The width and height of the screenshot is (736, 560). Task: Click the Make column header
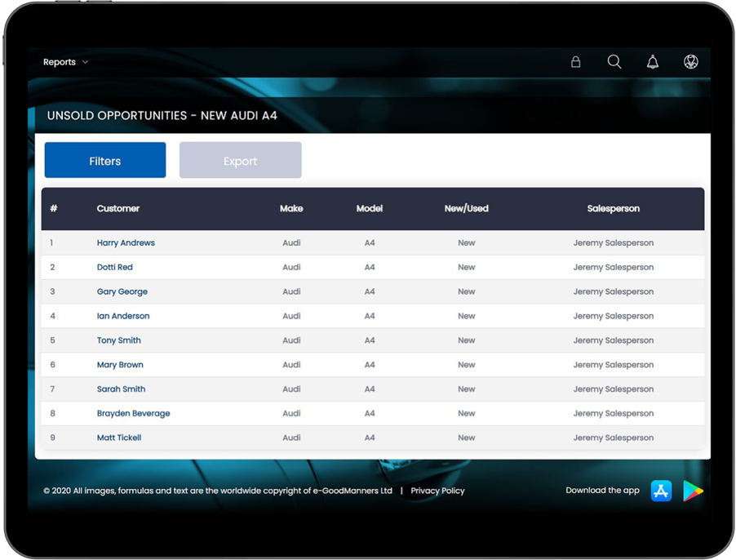pos(291,209)
